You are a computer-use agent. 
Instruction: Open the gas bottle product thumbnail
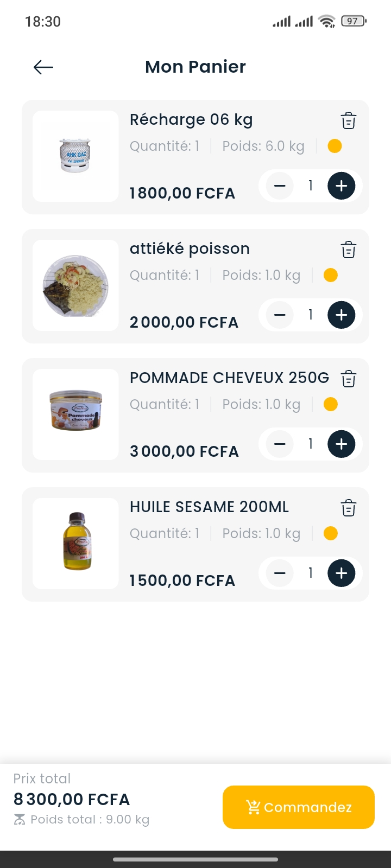pos(75,156)
